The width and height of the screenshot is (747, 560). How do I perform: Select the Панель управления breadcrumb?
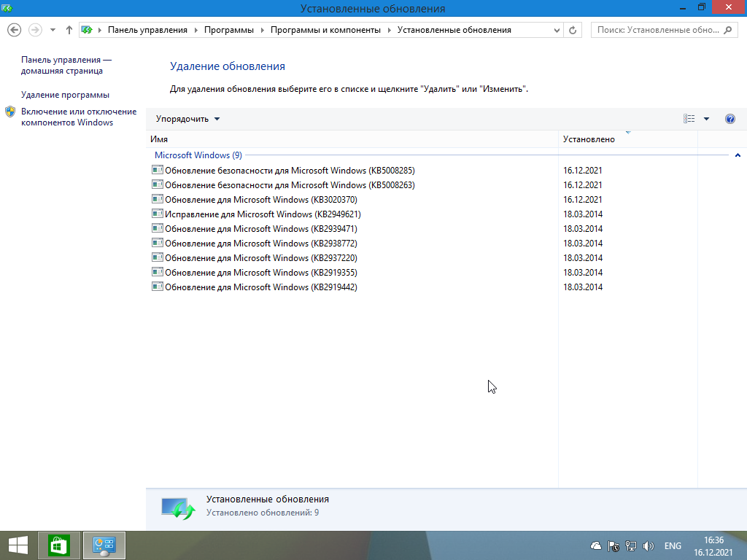tap(147, 30)
